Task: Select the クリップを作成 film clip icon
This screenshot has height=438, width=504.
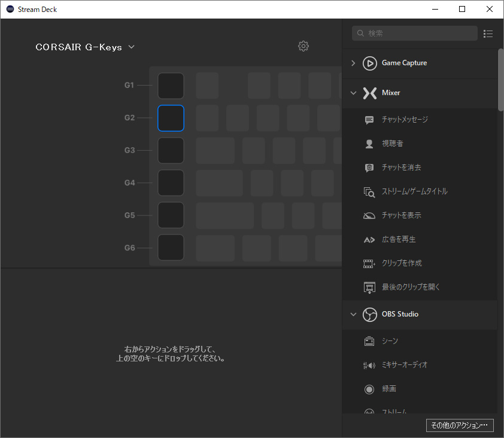Action: coord(369,263)
